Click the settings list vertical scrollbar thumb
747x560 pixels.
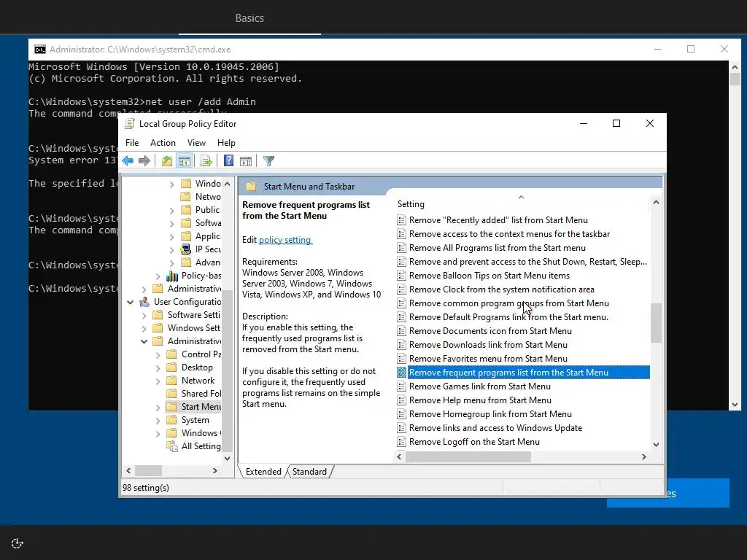click(656, 323)
